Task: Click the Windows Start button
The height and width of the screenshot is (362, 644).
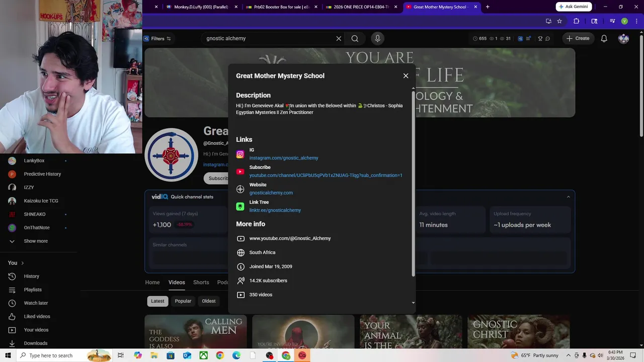Action: pos(8,355)
